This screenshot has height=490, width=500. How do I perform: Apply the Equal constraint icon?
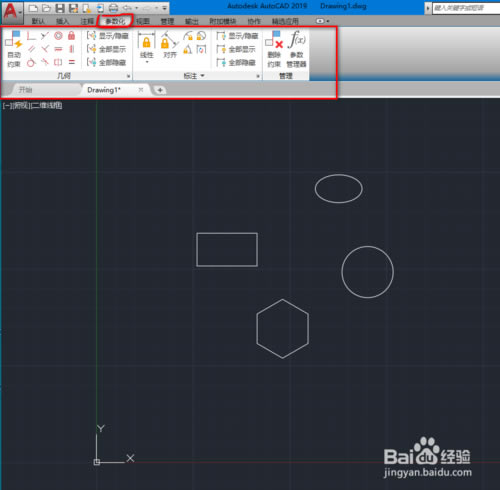point(72,62)
